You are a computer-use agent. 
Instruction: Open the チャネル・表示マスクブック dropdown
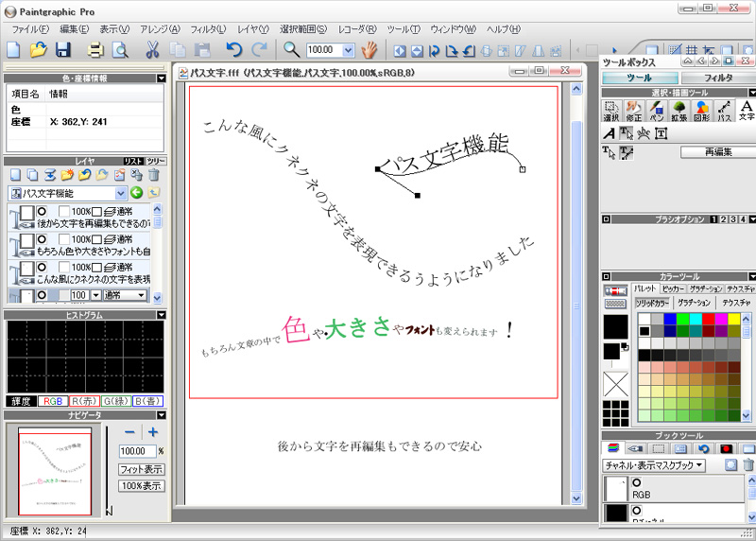[654, 465]
